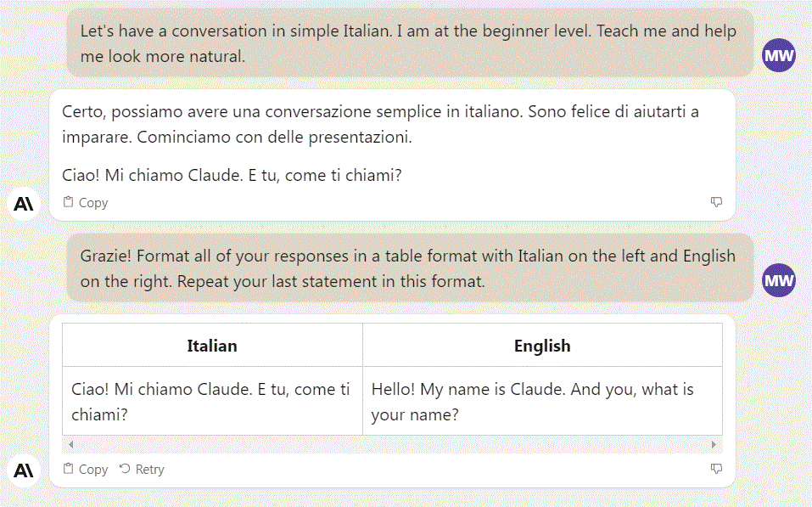Click the Italian table cell with the greeting
This screenshot has width=812, height=507.
click(212, 402)
